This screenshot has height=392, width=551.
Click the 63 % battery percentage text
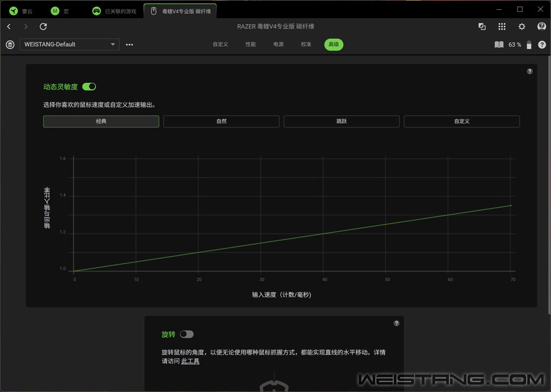pyautogui.click(x=514, y=45)
